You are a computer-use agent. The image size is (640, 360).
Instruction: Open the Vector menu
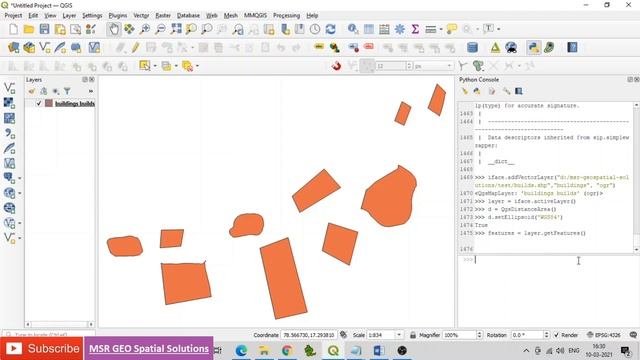pyautogui.click(x=141, y=16)
